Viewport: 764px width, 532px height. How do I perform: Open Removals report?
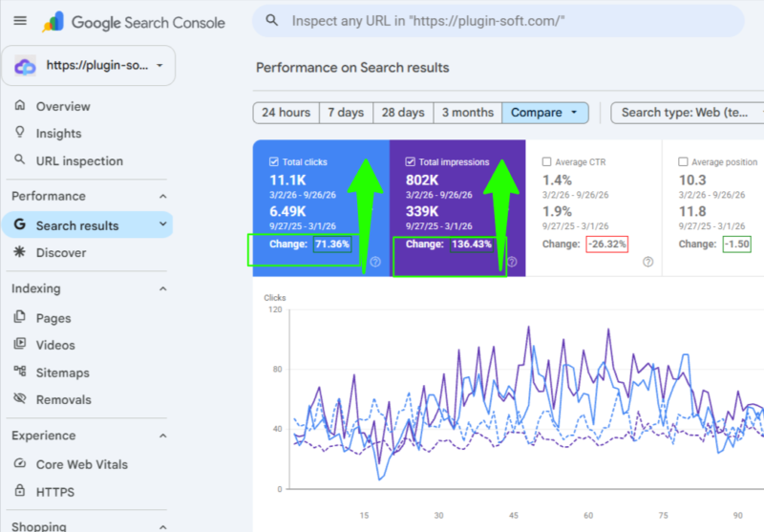(63, 399)
